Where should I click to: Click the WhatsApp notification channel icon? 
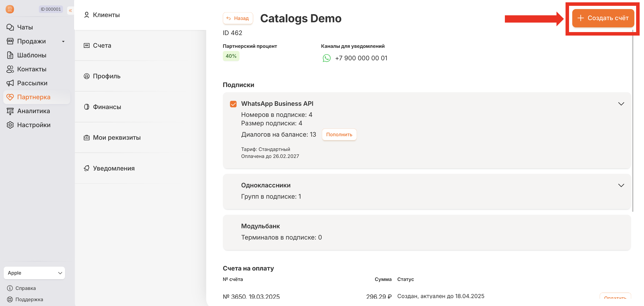point(326,58)
